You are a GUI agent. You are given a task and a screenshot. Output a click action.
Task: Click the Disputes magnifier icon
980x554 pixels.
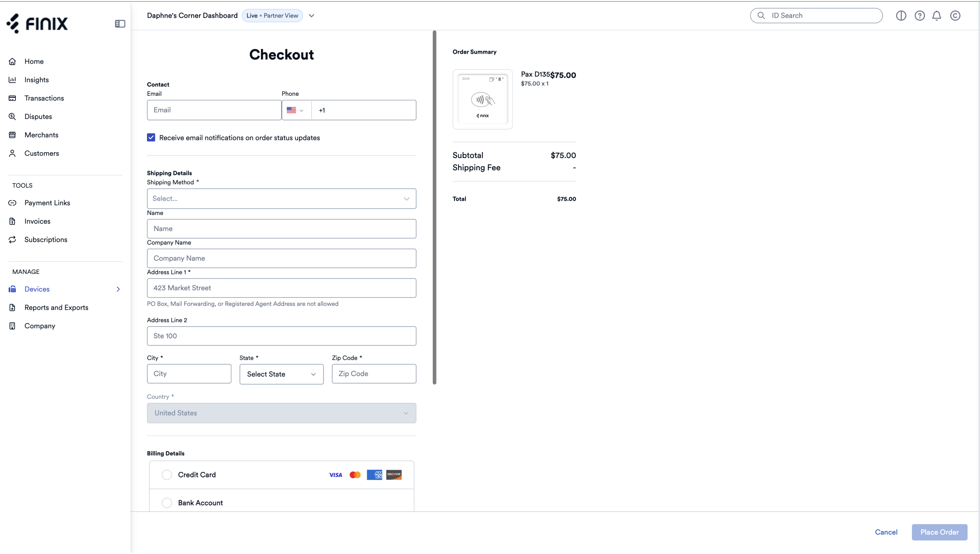[x=12, y=116]
